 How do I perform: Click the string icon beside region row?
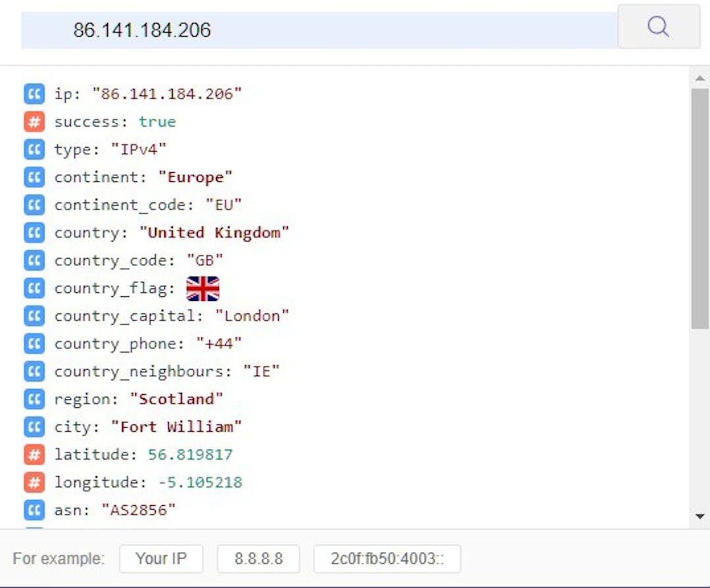click(x=34, y=399)
